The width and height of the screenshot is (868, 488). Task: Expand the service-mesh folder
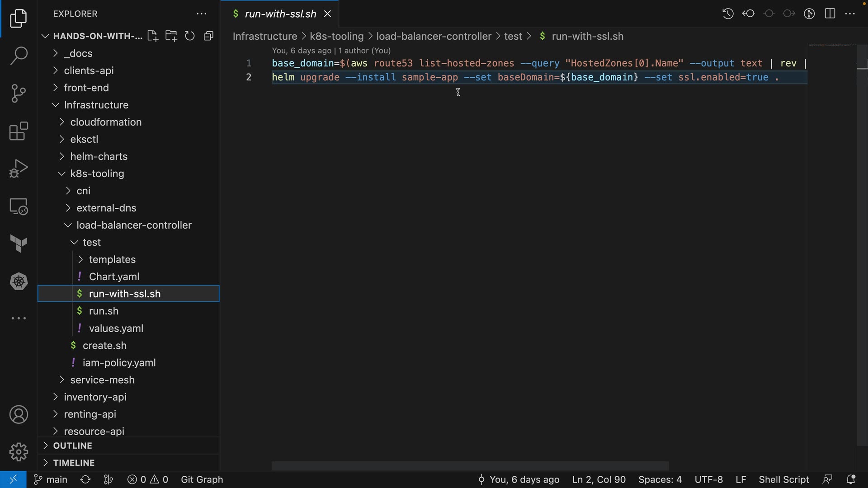pyautogui.click(x=102, y=380)
